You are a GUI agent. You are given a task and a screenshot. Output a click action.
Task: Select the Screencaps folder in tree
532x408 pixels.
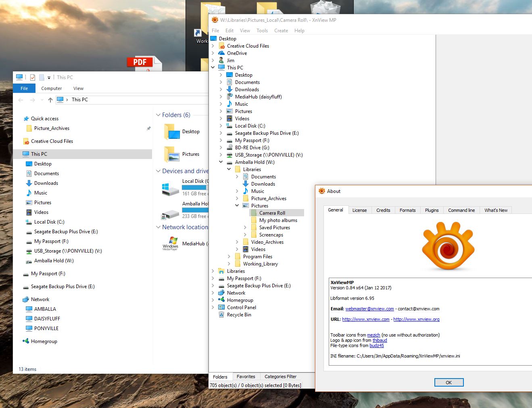coord(271,235)
